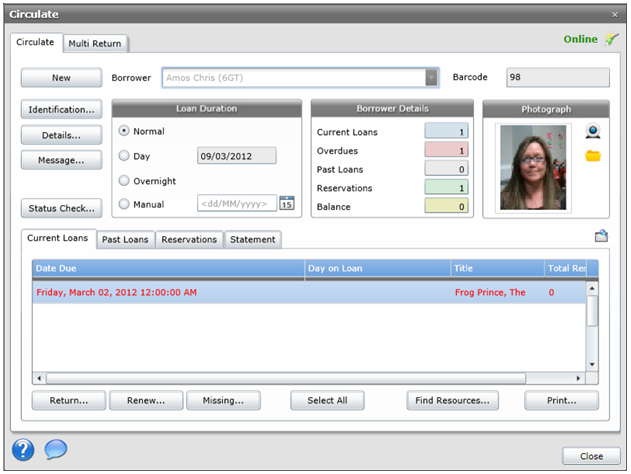Open the yellow folder icon for photo
The image size is (631, 474).
click(592, 155)
